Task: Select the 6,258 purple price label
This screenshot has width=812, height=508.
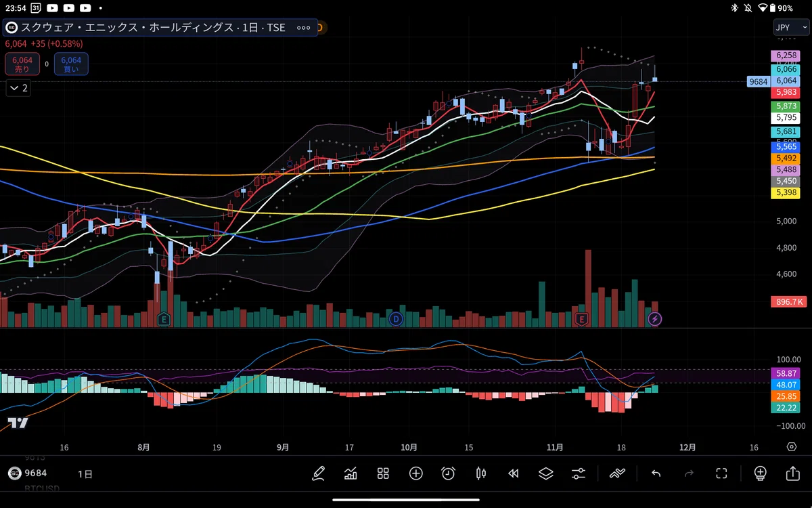Action: tap(786, 55)
